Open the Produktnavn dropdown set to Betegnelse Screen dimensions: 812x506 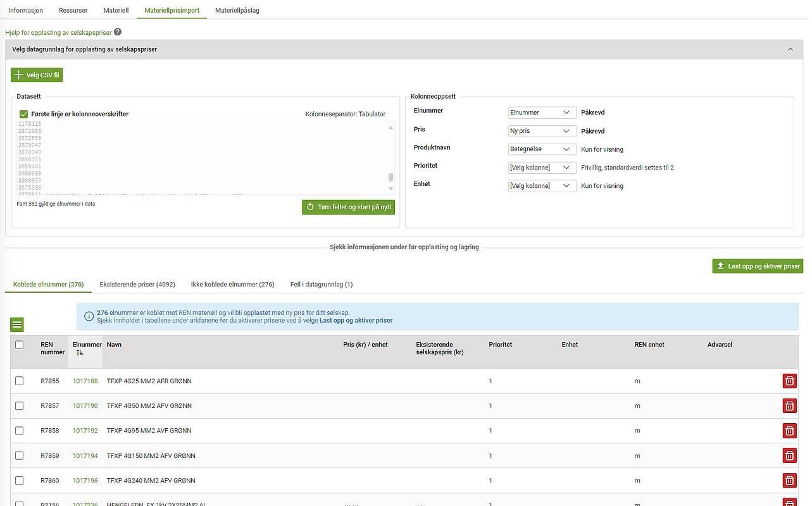pyautogui.click(x=542, y=149)
